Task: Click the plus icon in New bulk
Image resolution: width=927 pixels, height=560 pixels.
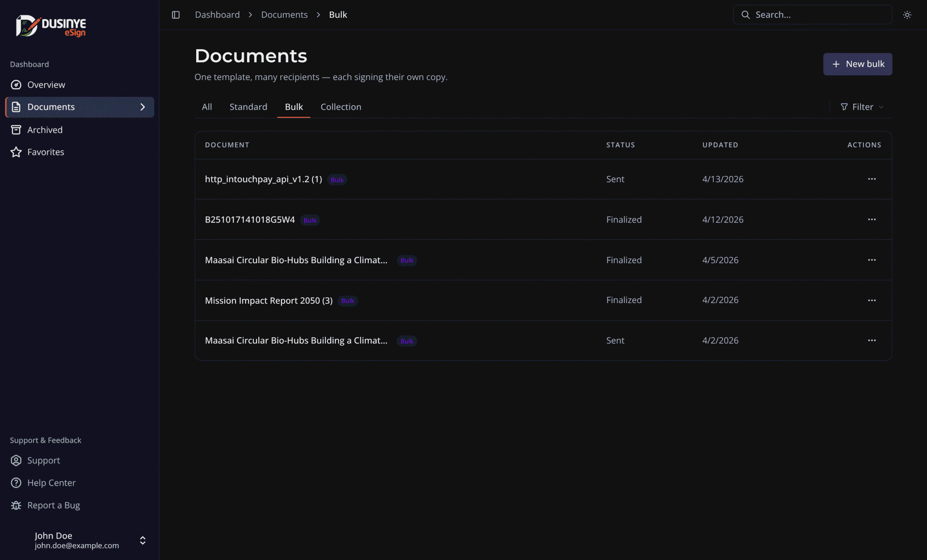Action: (x=836, y=64)
